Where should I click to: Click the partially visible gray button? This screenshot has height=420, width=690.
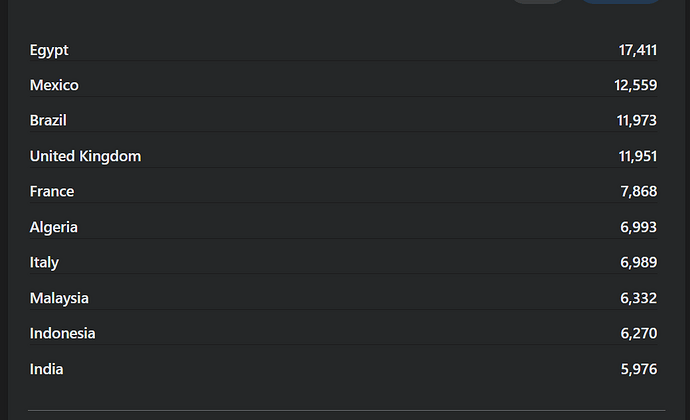538,2
